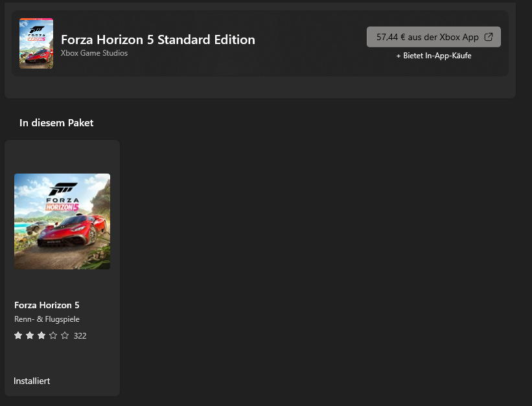Click the star rating on the Forza card
Screen dimensions: 532x406
tap(41, 335)
